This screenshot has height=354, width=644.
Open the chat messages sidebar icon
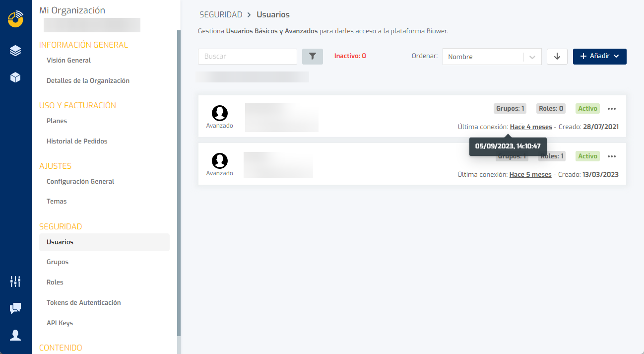[15, 308]
